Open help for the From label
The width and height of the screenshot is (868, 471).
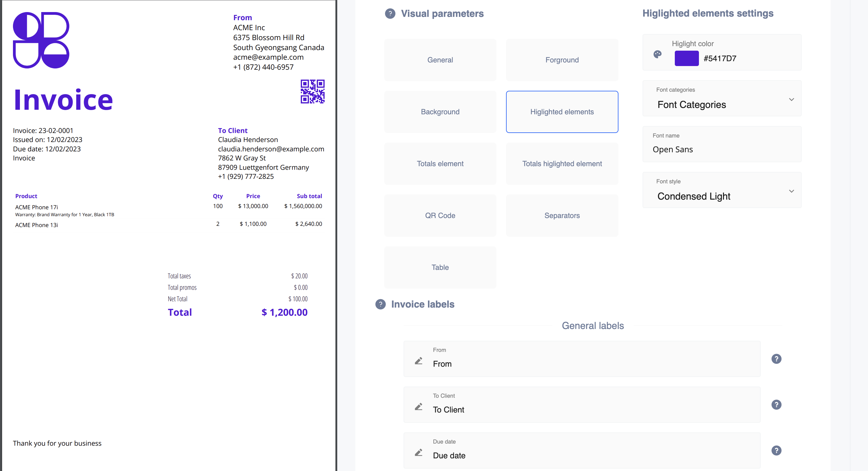click(776, 359)
